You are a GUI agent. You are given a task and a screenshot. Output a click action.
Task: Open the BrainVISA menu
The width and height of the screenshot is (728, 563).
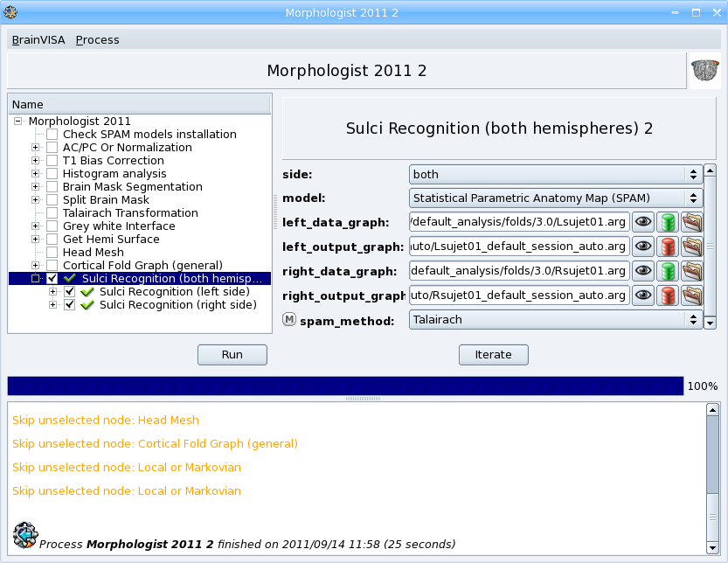pos(38,39)
